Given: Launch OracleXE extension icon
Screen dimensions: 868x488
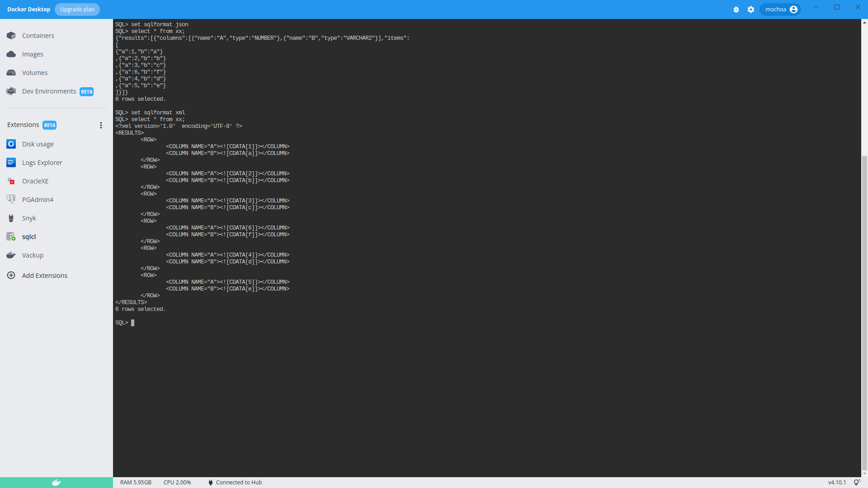Looking at the screenshot, I should click(11, 181).
